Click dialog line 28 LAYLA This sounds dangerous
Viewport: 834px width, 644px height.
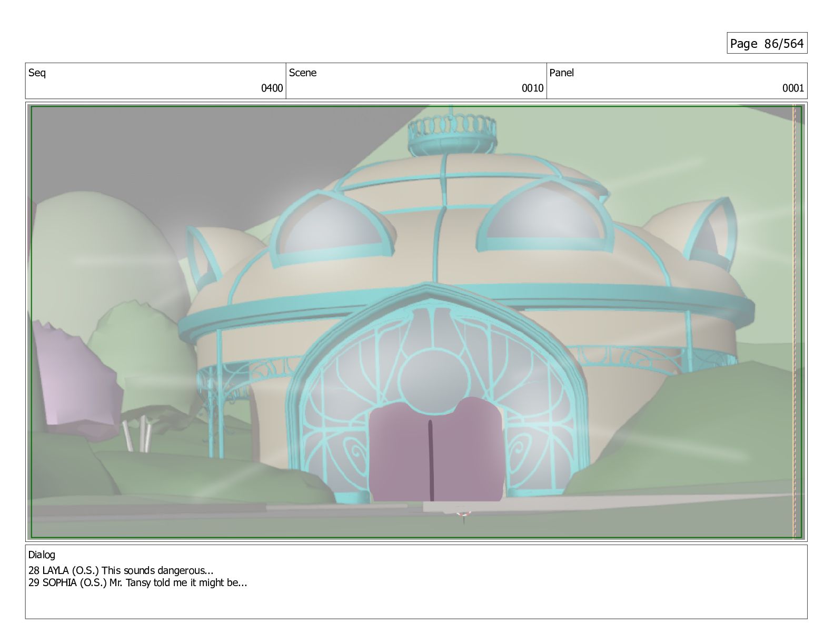[121, 570]
